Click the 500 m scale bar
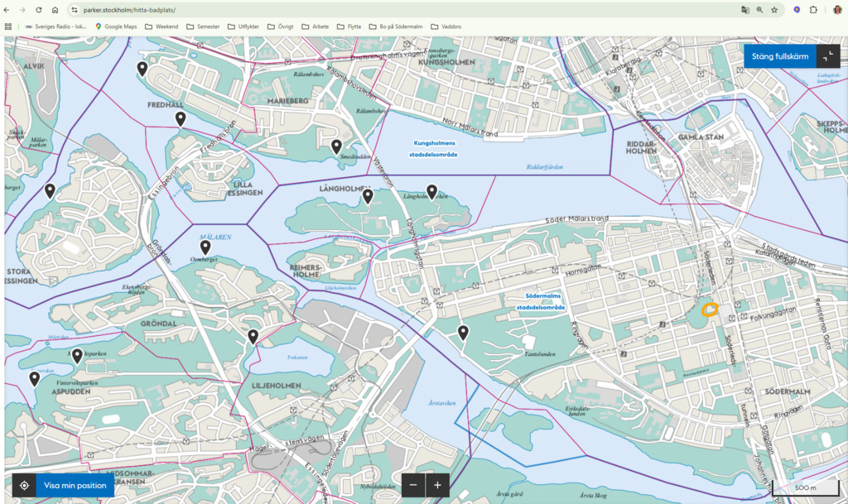 (806, 488)
